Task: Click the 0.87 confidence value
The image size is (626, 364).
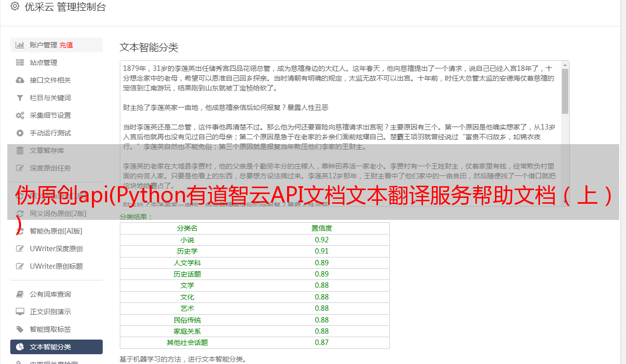Action: tap(322, 343)
